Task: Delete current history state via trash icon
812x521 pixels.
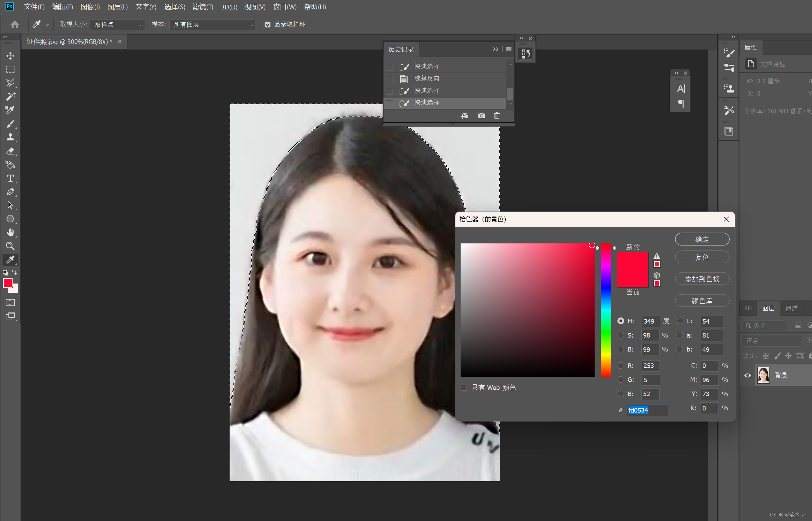Action: pyautogui.click(x=497, y=115)
